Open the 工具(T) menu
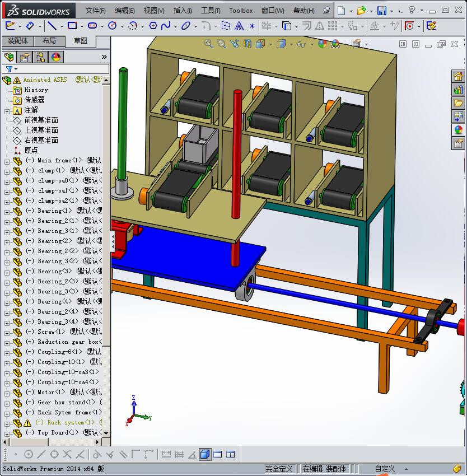This screenshot has width=467, height=476. [211, 11]
